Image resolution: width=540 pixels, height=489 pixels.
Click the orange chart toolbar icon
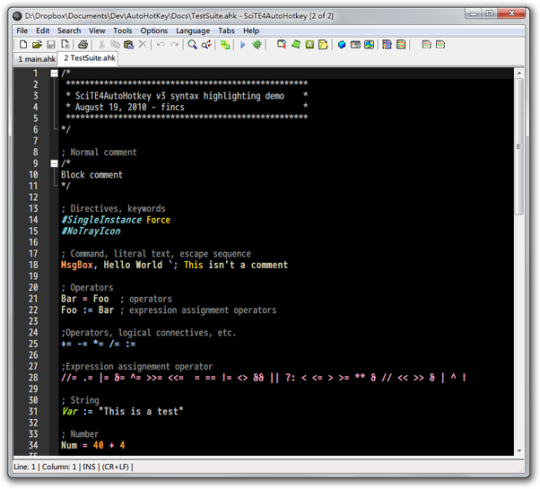401,44
